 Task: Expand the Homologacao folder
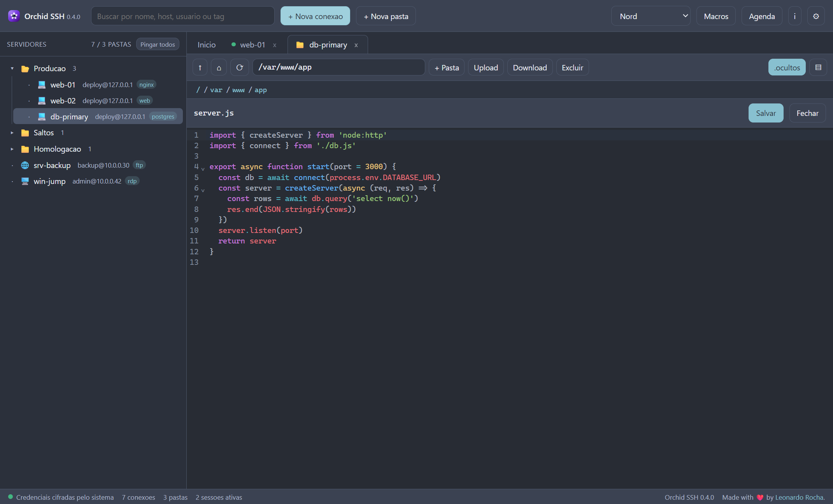pos(12,149)
